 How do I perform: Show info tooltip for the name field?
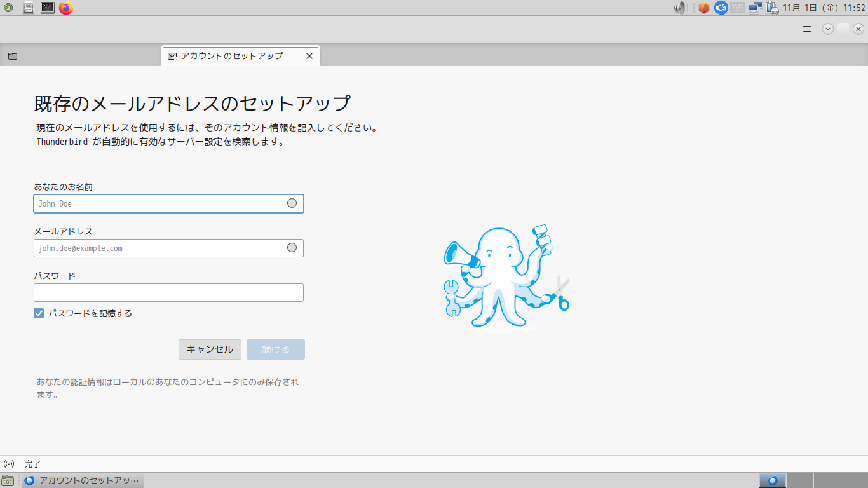(292, 203)
